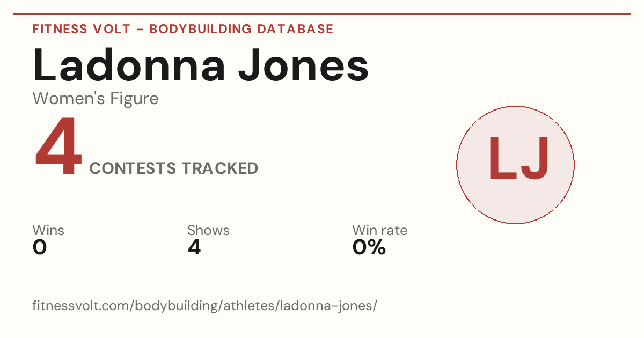Click the word CONTESTS beside the count

pyautogui.click(x=133, y=168)
